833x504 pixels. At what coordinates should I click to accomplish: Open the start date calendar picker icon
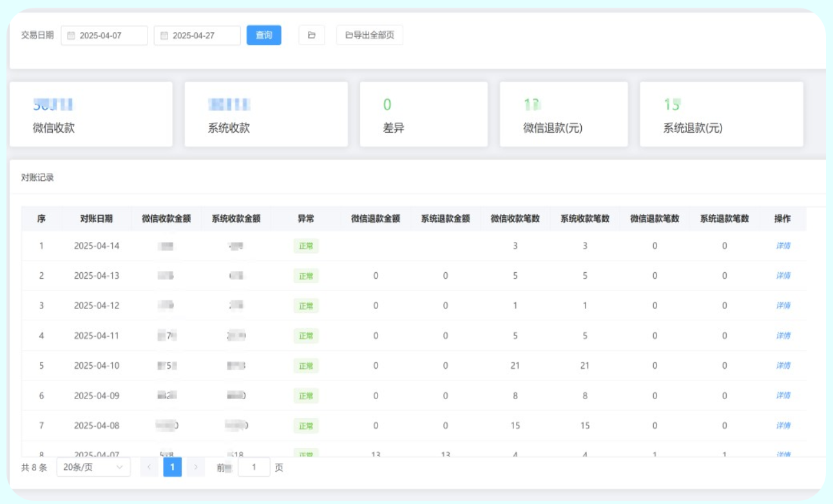72,36
